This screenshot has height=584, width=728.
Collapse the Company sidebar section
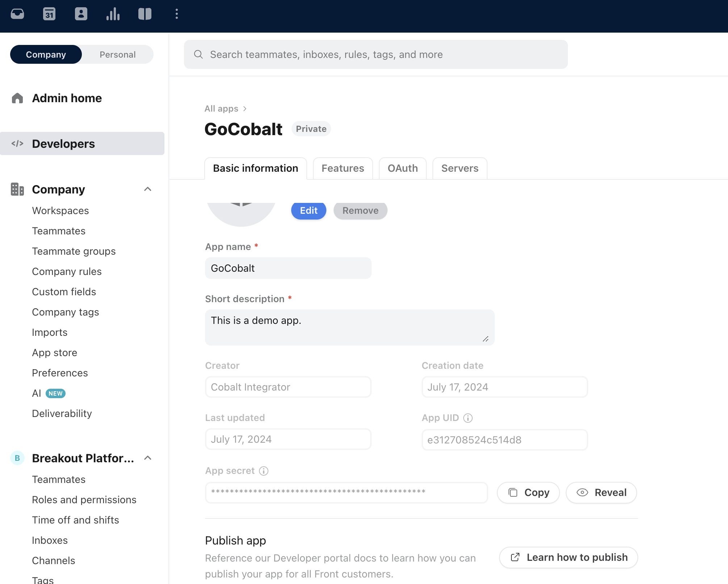pyautogui.click(x=148, y=189)
